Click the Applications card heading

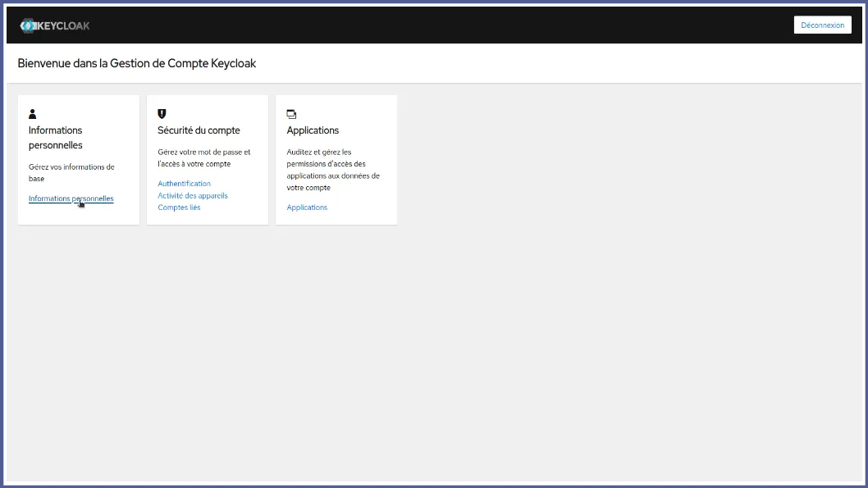coord(313,130)
